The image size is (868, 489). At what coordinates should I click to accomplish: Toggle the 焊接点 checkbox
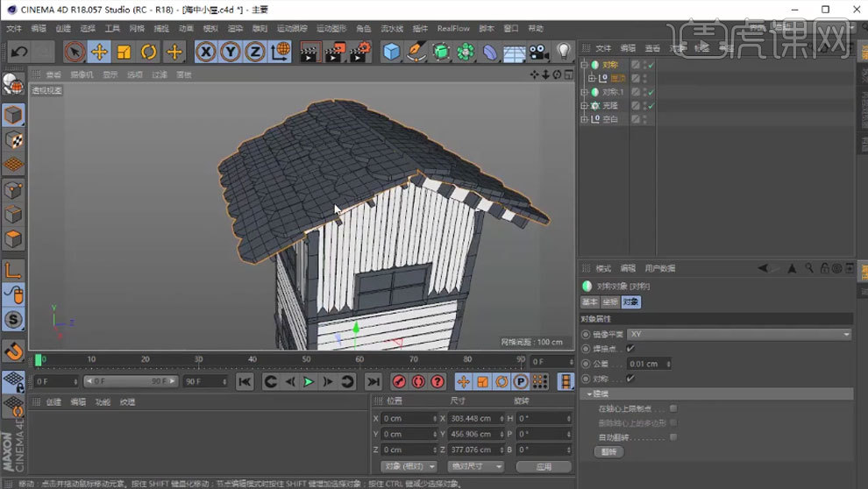click(630, 349)
